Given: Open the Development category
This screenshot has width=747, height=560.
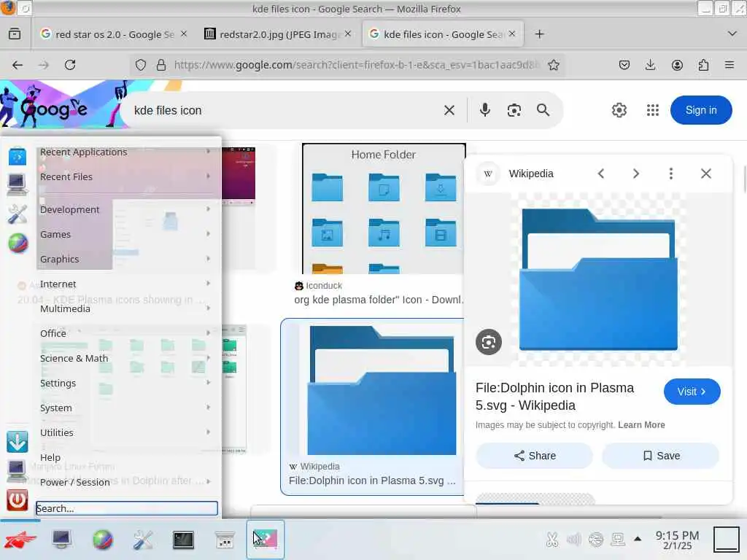Looking at the screenshot, I should 126,209.
